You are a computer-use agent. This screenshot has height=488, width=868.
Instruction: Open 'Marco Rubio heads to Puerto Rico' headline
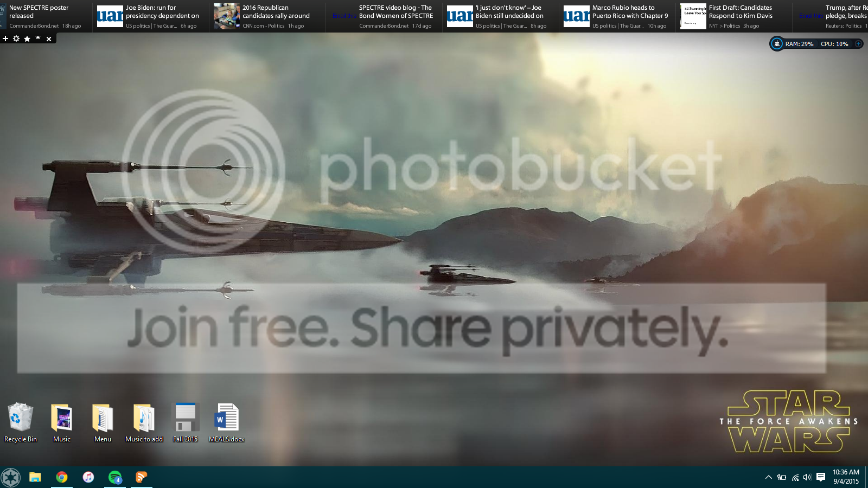pyautogui.click(x=630, y=12)
